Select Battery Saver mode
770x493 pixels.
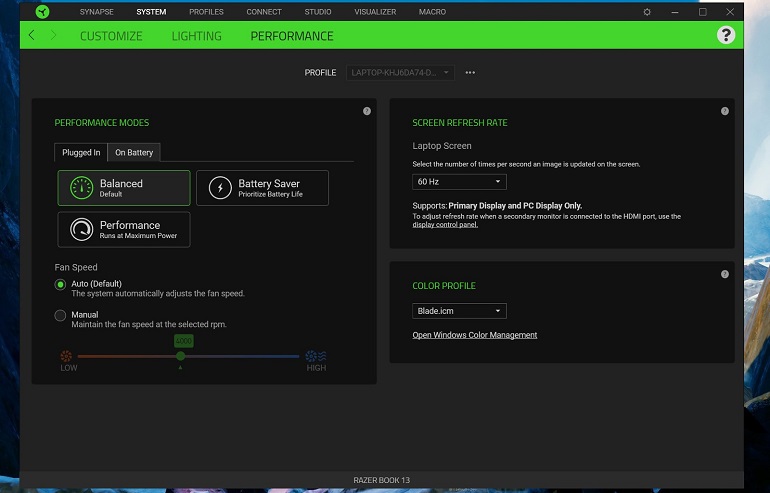262,188
